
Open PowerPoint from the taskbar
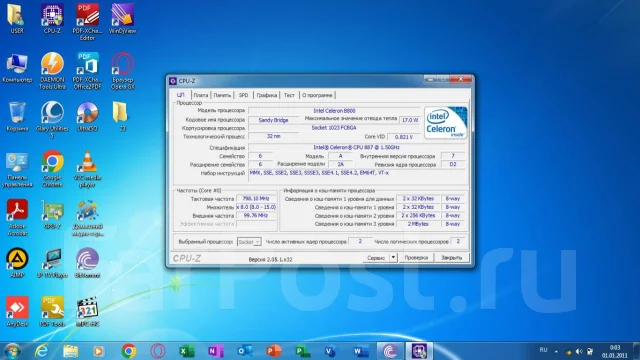[273, 351]
